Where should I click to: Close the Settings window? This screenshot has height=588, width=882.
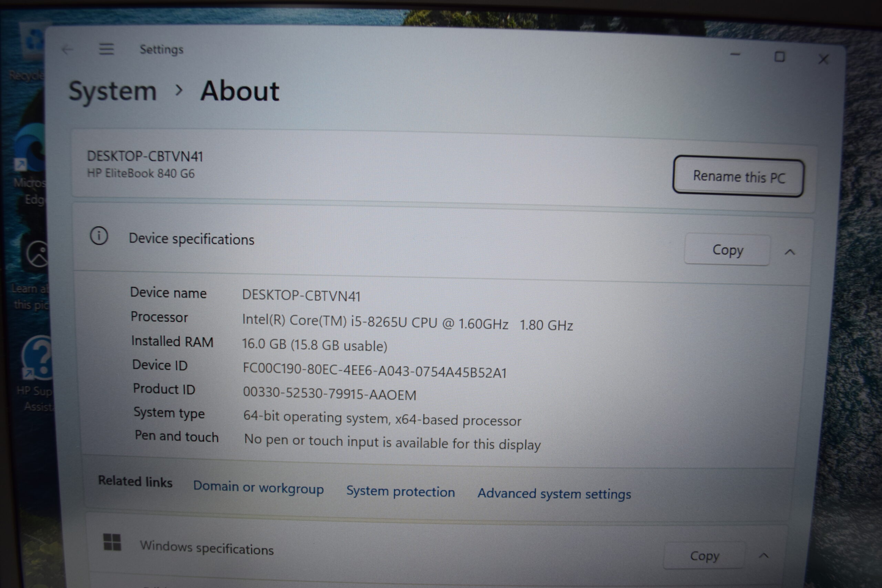823,59
